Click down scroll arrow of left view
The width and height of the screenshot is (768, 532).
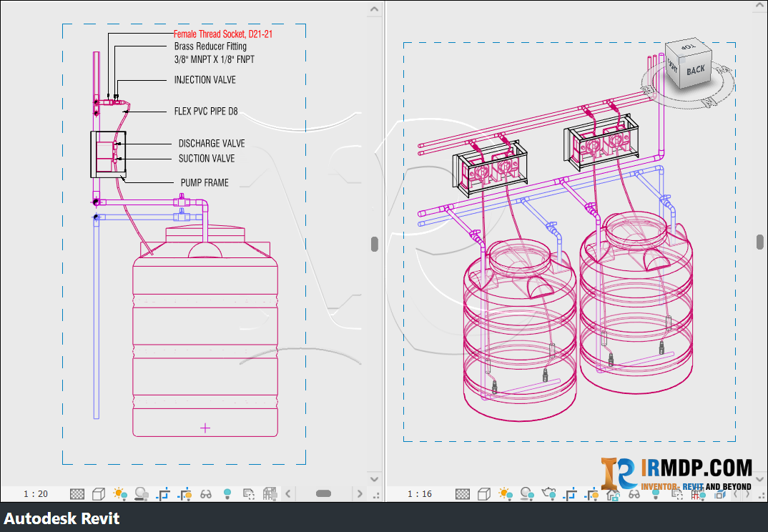tap(374, 480)
